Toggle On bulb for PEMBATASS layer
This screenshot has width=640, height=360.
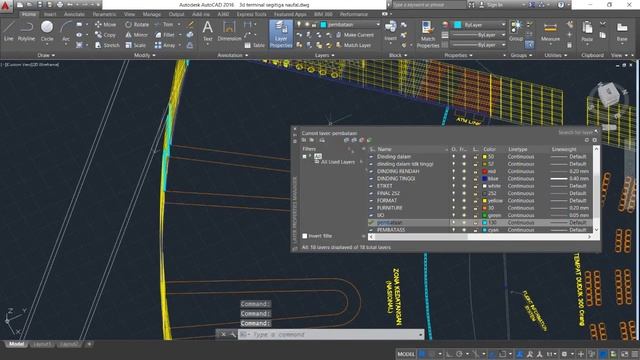[453, 230]
